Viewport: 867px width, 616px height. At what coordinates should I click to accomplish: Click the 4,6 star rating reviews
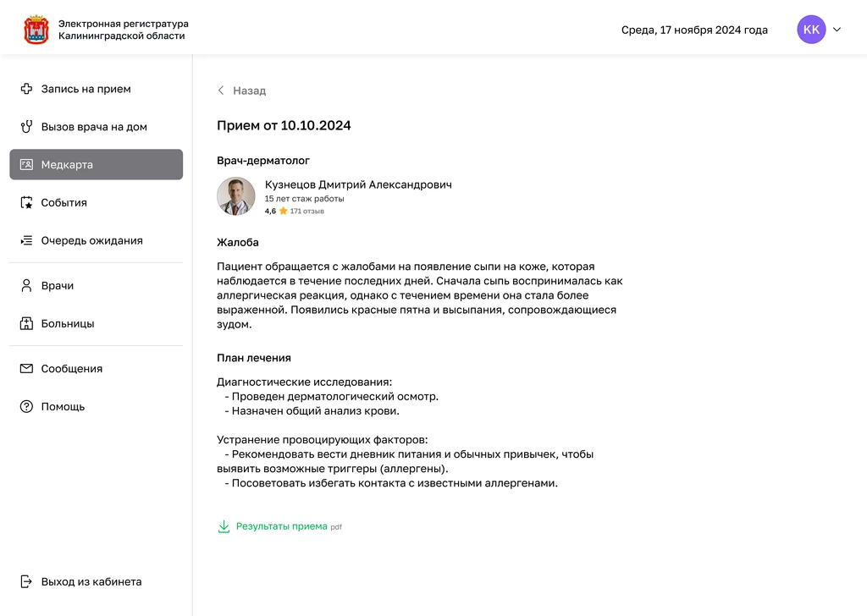[294, 212]
